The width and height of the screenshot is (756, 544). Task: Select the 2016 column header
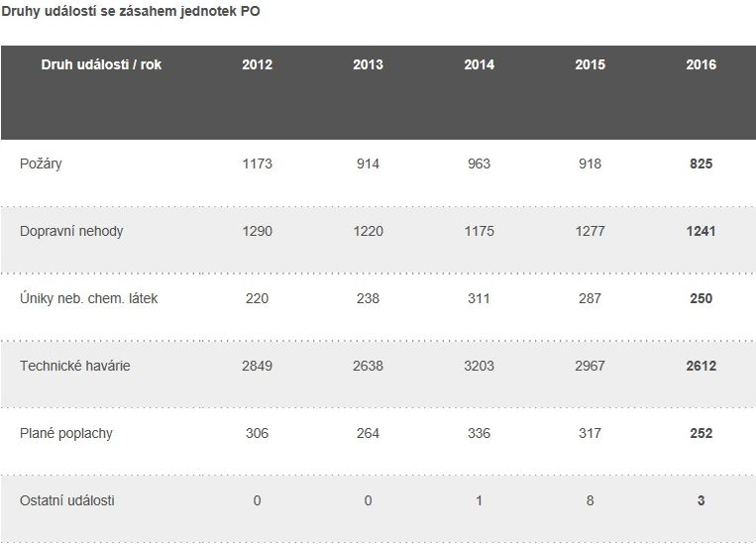point(702,64)
